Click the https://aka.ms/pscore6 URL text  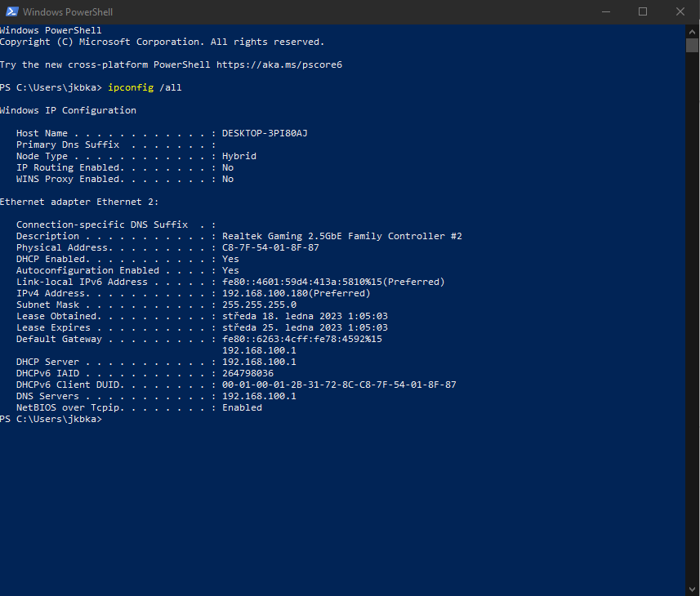pyautogui.click(x=279, y=64)
